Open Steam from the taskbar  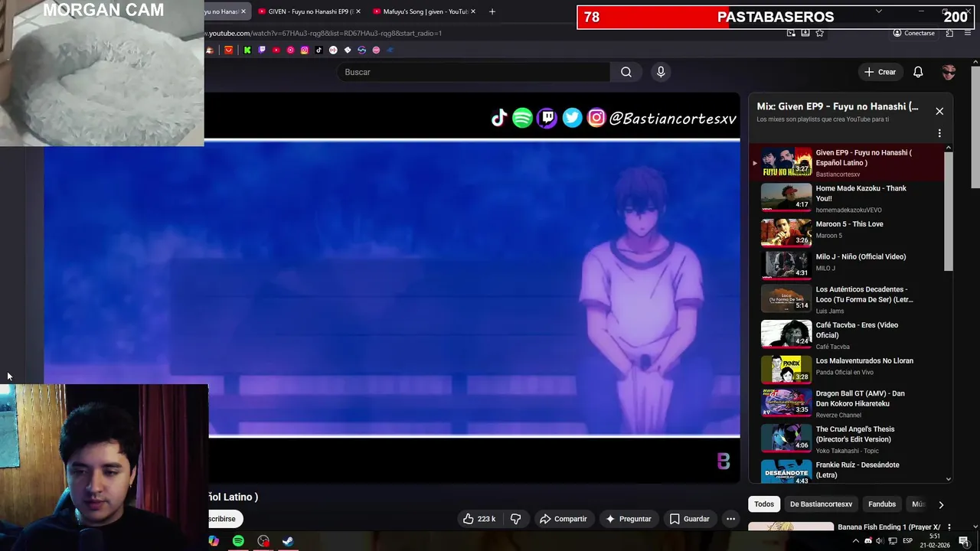(x=288, y=541)
